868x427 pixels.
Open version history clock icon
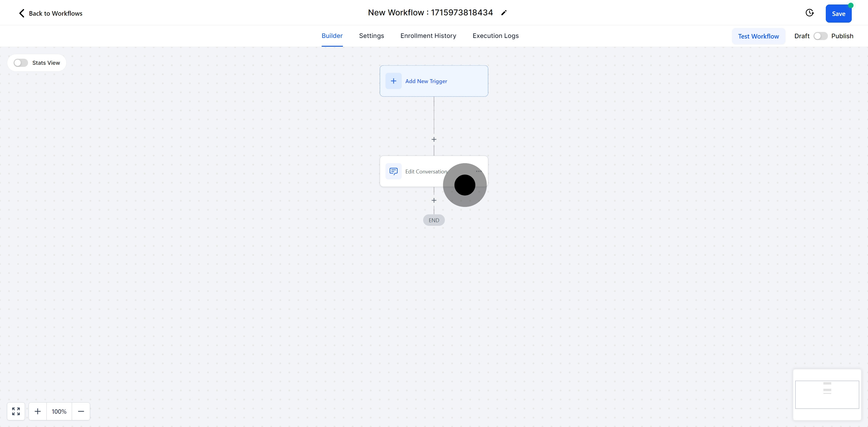[809, 13]
